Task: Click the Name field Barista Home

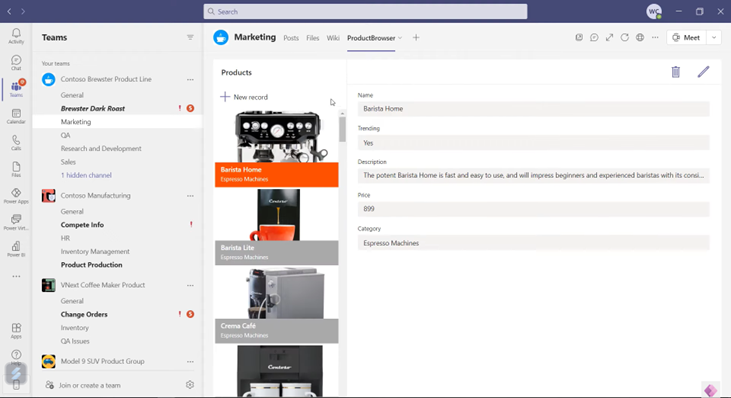Action: 533,109
